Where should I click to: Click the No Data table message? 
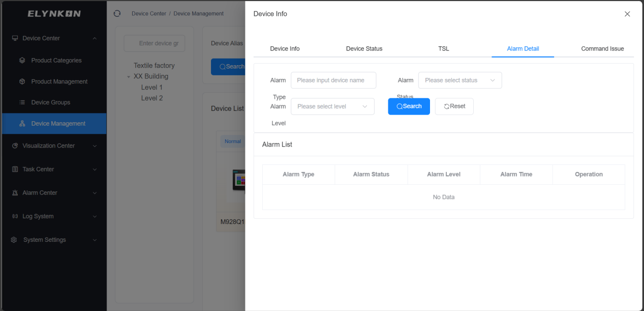tap(444, 197)
